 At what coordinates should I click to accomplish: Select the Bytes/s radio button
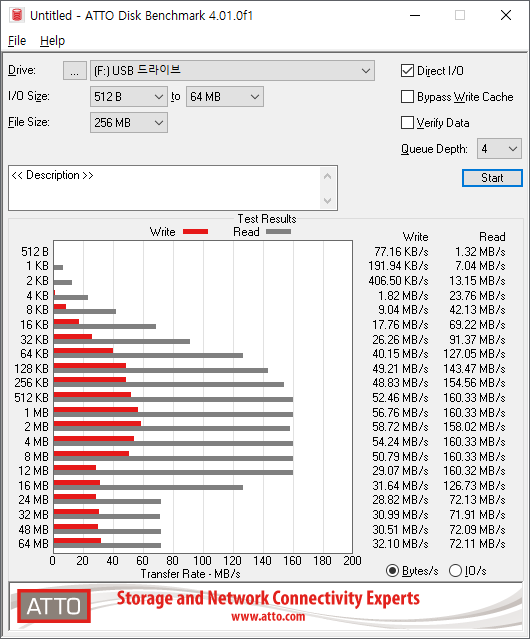(392, 571)
